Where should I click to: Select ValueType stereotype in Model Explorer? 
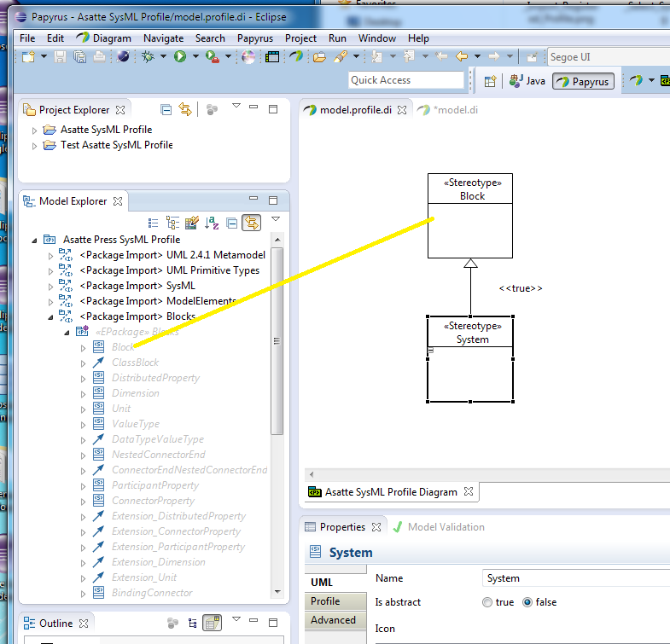tap(136, 424)
